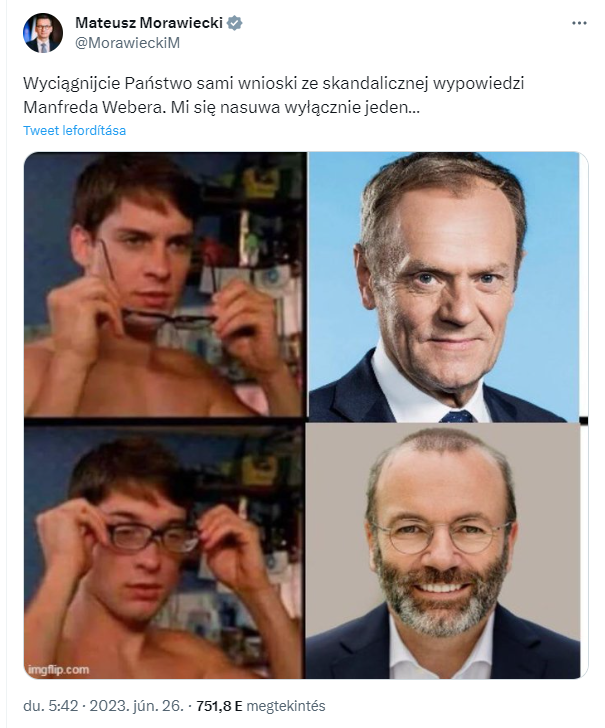Click the tweet text line starting Wyciągnijcie Państwo

pyautogui.click(x=274, y=84)
